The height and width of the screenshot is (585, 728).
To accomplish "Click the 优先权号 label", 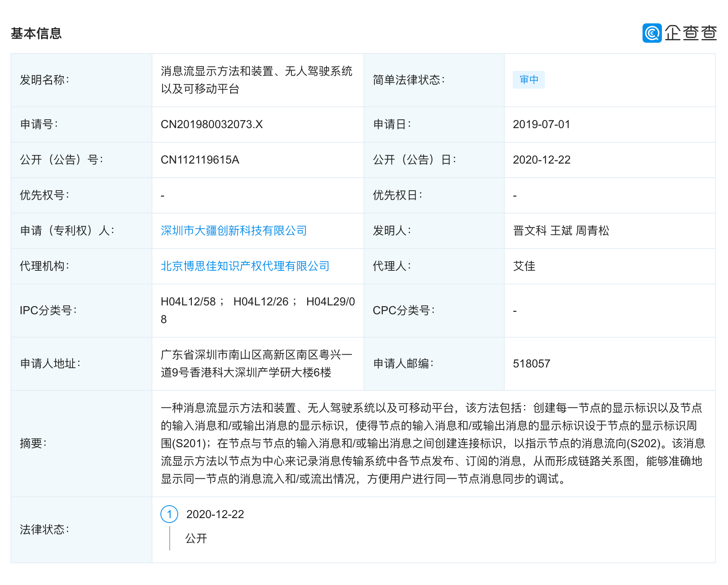I will (44, 195).
